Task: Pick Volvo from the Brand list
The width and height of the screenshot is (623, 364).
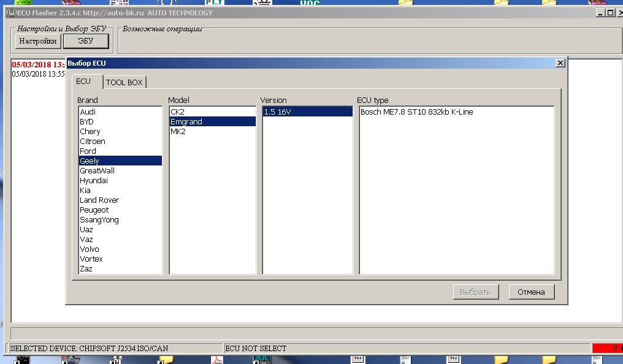Action: click(120, 249)
